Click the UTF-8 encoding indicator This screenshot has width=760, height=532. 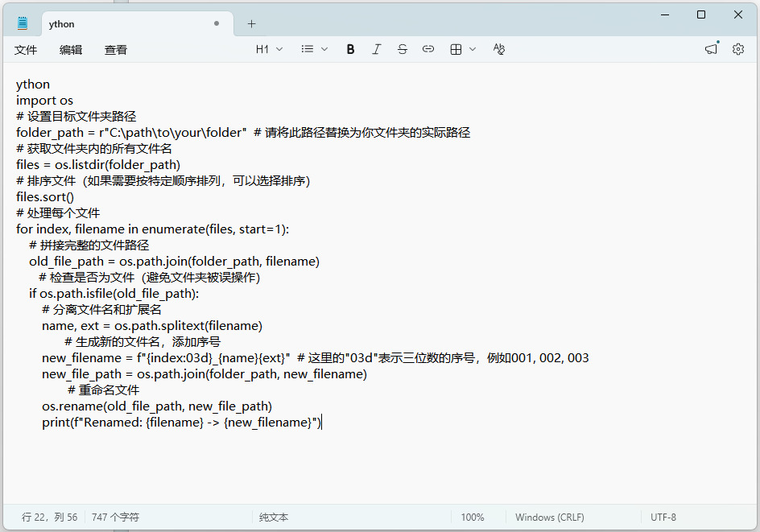point(663,517)
